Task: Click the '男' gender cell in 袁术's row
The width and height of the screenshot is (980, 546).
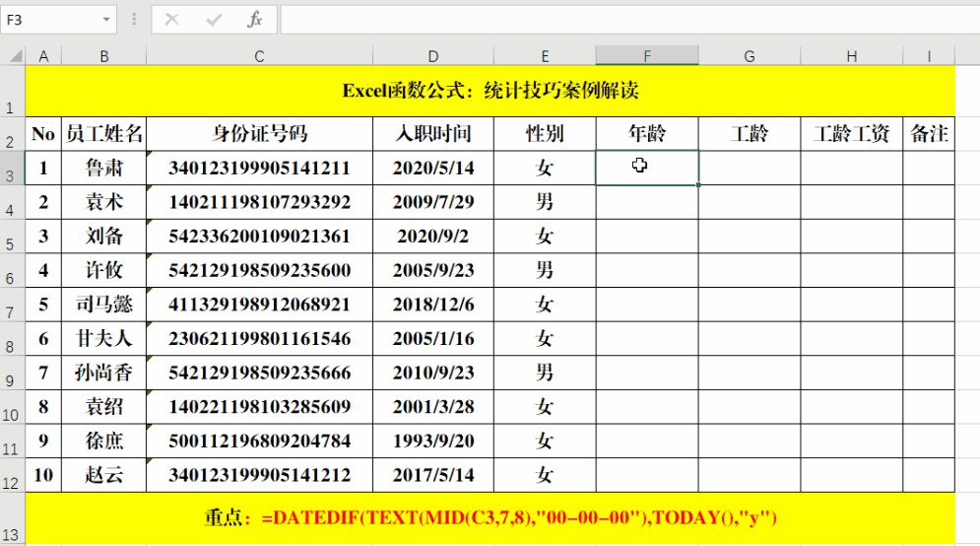Action: 545,202
